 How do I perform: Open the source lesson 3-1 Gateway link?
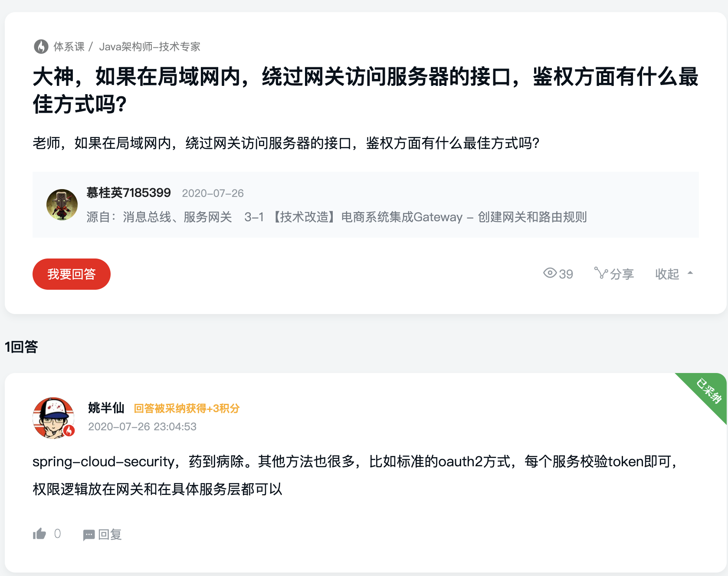(415, 217)
